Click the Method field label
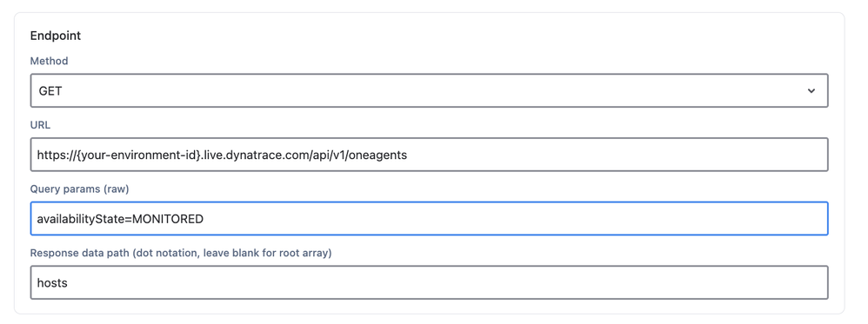This screenshot has width=868, height=324. click(x=50, y=61)
